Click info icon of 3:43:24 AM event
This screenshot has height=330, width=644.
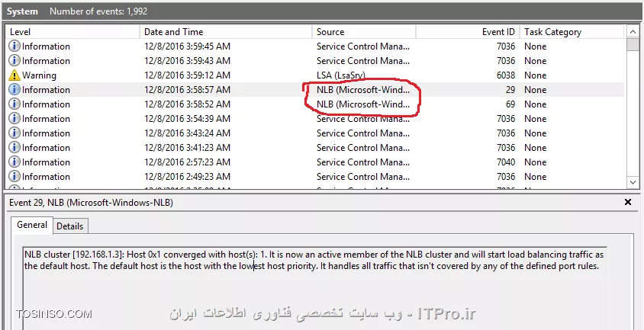(14, 133)
